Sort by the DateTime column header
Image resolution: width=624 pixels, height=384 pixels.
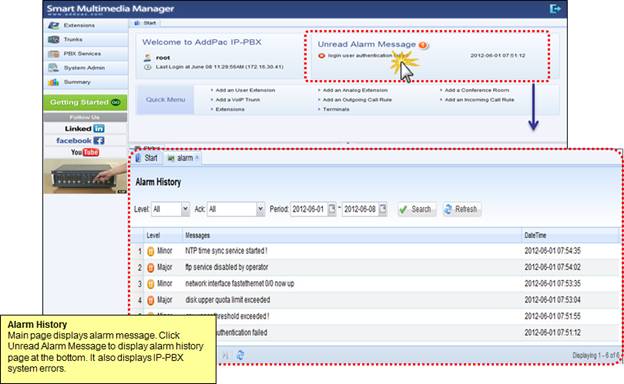[x=571, y=236]
